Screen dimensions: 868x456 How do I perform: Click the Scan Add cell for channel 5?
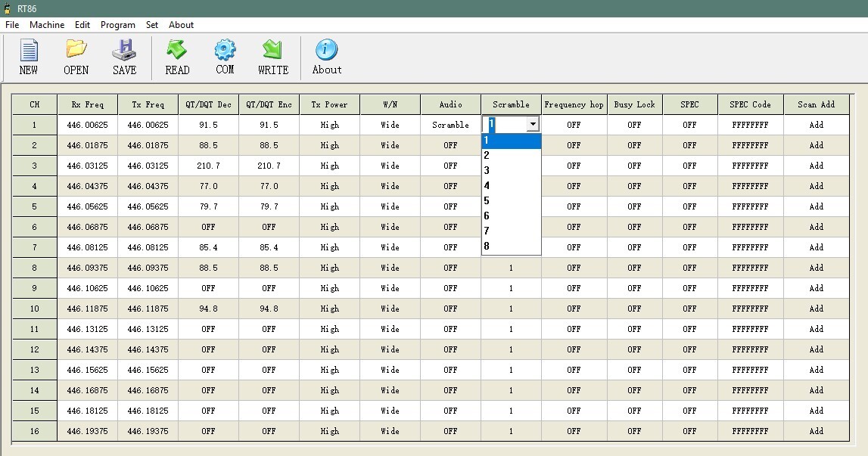(x=816, y=206)
